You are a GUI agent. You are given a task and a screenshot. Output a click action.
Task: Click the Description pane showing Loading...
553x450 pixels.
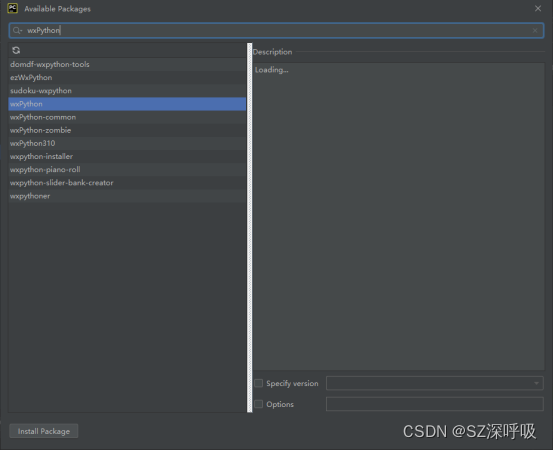[x=398, y=217]
